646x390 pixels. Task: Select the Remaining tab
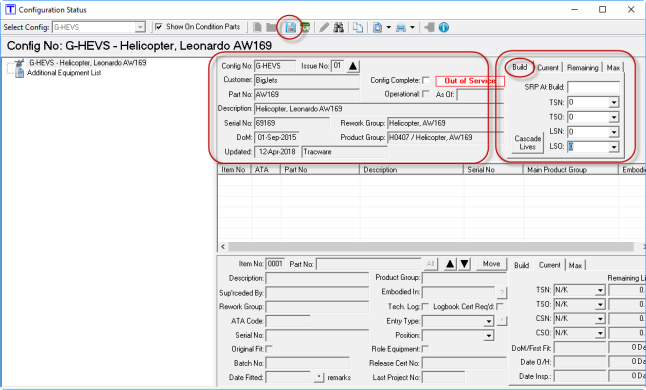tap(582, 68)
